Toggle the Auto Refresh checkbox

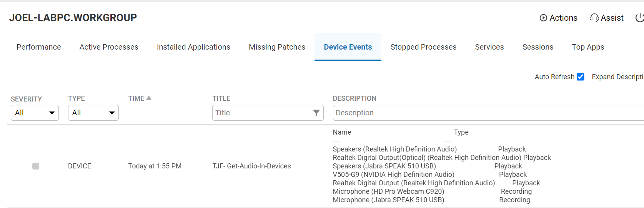pos(581,77)
